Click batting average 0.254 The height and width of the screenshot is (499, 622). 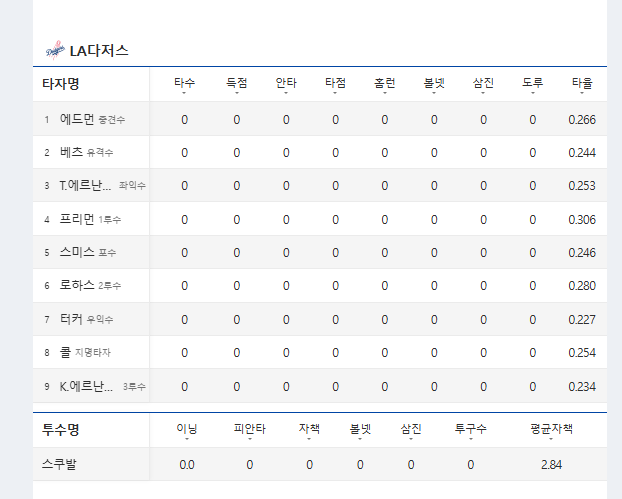(582, 353)
